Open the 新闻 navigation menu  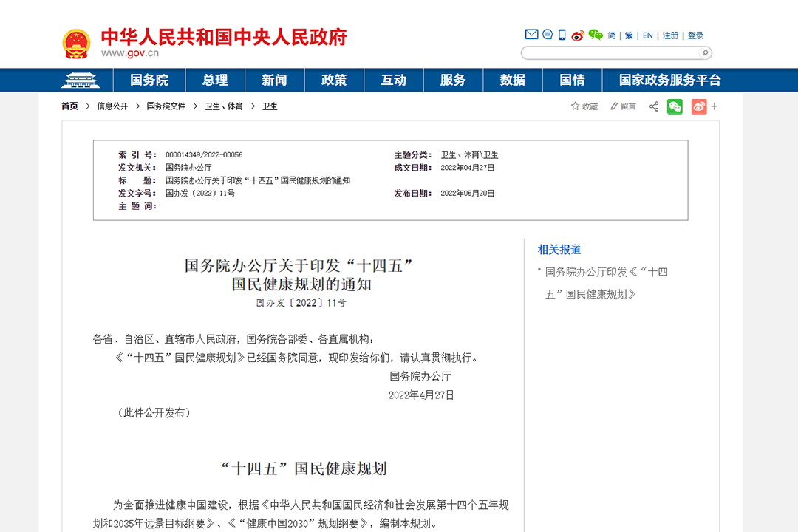pyautogui.click(x=274, y=80)
